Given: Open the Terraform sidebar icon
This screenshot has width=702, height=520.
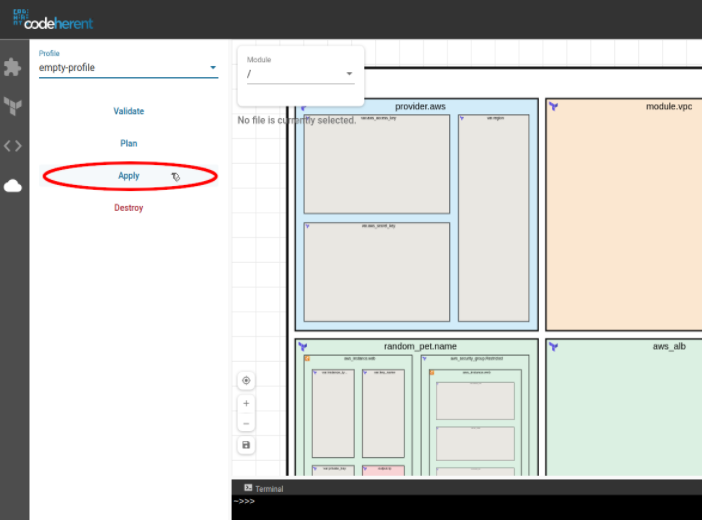Looking at the screenshot, I should (13, 106).
